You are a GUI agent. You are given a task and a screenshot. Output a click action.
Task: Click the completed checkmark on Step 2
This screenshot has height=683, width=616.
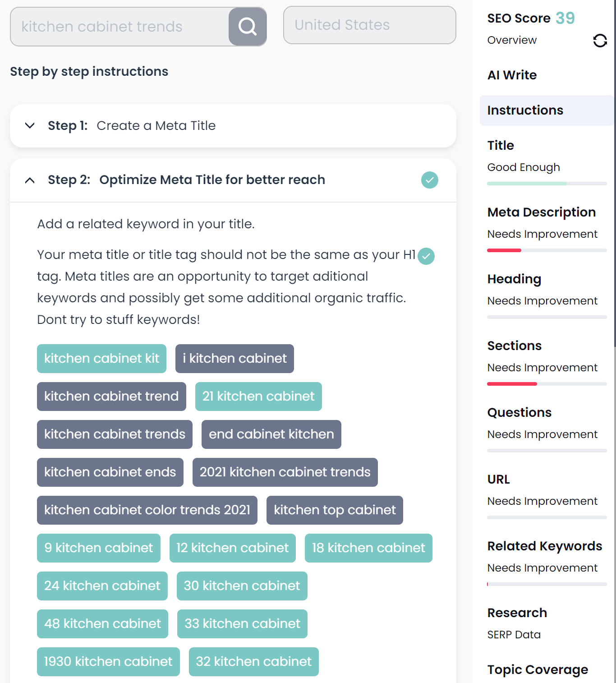click(x=429, y=180)
